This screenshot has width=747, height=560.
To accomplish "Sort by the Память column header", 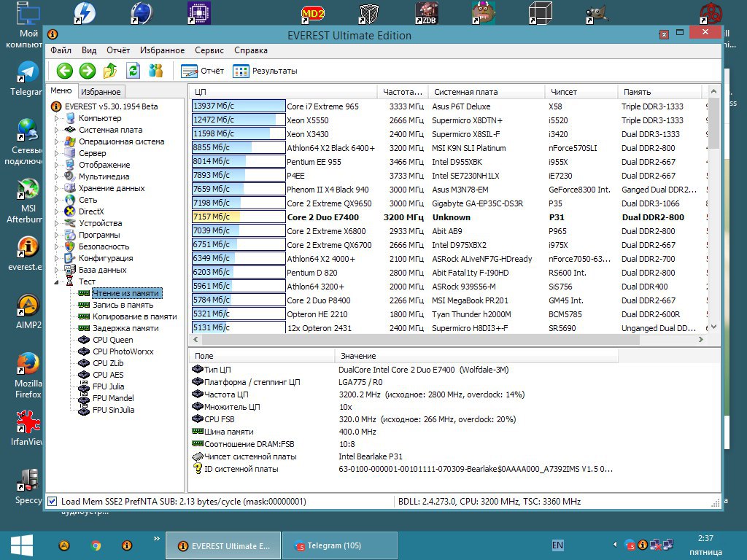I will 659,92.
